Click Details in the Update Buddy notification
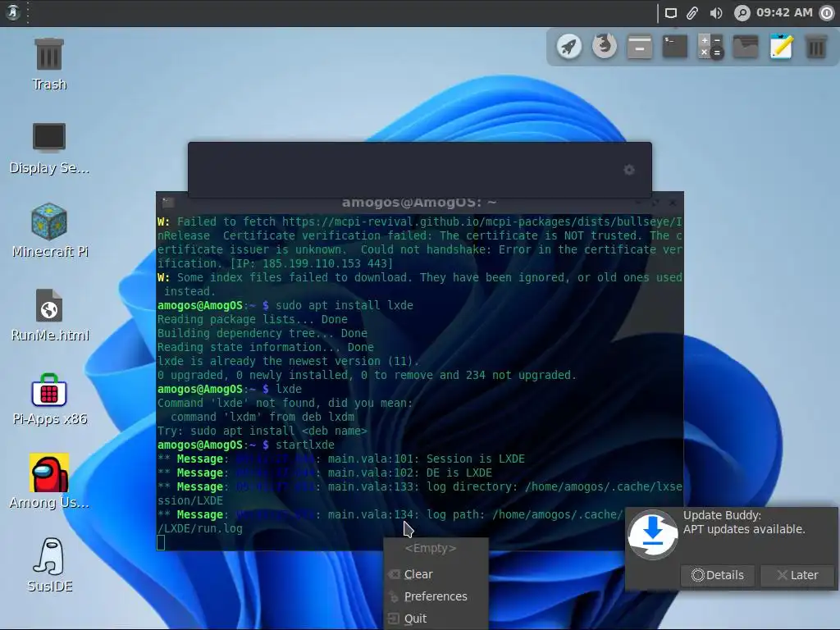Viewport: 840px width, 630px height. [x=717, y=575]
